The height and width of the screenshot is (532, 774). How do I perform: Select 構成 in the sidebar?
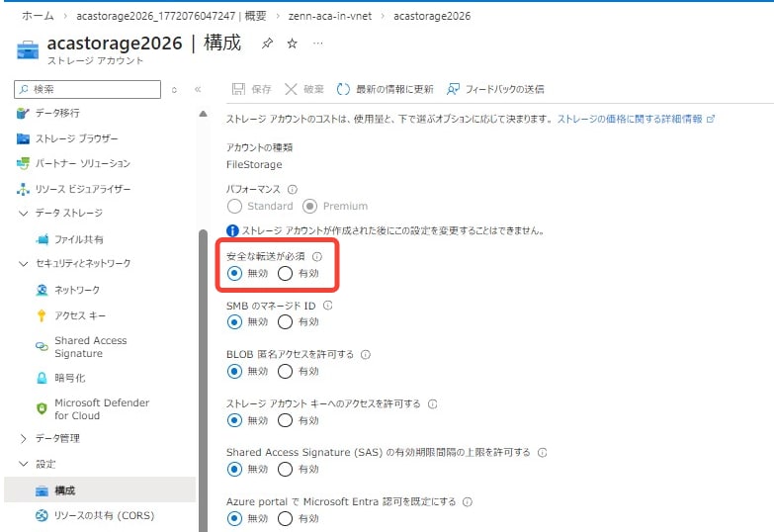click(100, 490)
